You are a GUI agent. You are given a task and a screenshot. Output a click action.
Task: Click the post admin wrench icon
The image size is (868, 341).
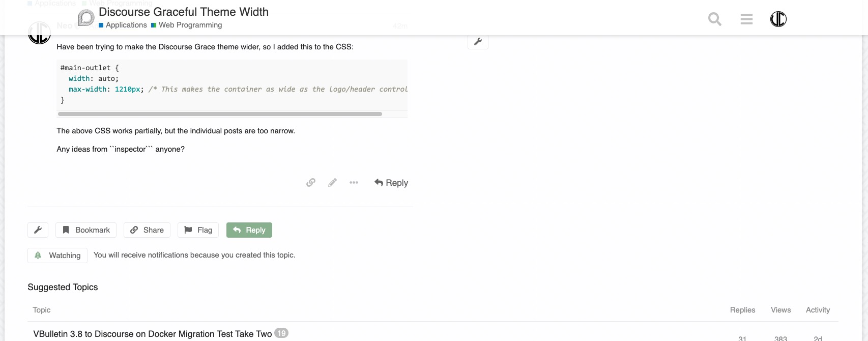click(478, 42)
